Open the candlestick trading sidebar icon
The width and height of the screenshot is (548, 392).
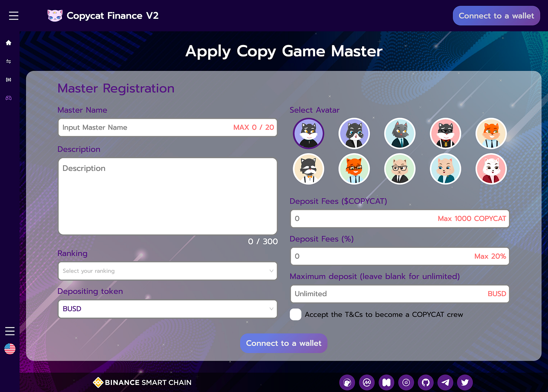9,80
